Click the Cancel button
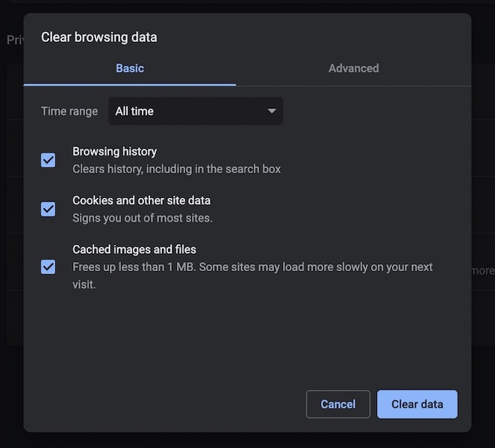495x448 pixels. coord(338,404)
